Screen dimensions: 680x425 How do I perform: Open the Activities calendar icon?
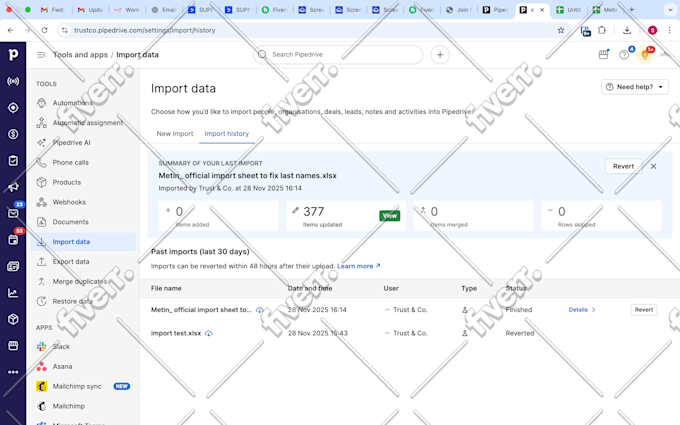13,240
